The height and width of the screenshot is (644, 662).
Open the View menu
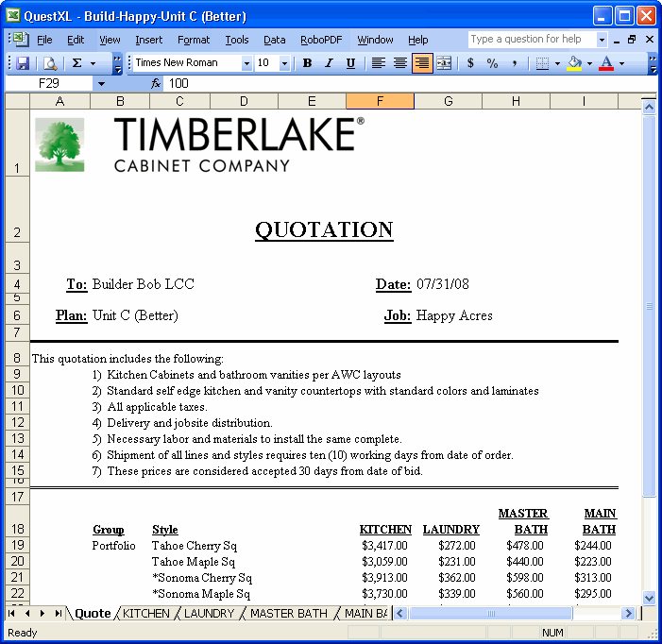coord(110,40)
